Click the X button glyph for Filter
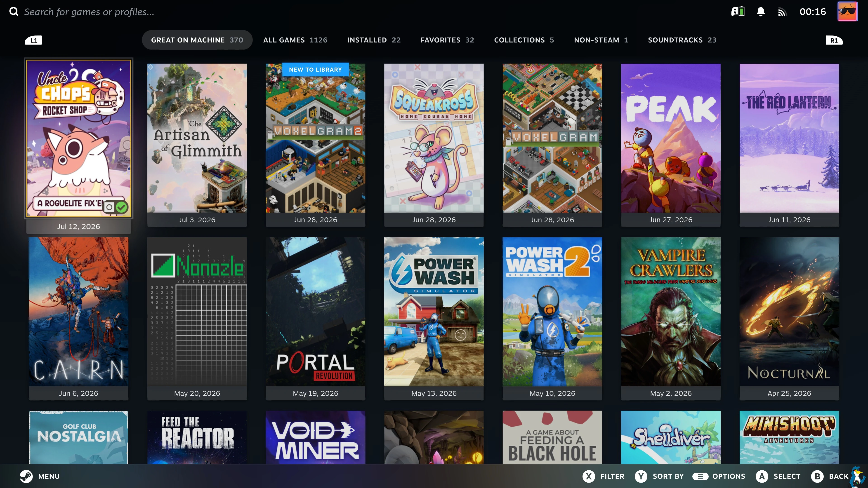 [589, 476]
